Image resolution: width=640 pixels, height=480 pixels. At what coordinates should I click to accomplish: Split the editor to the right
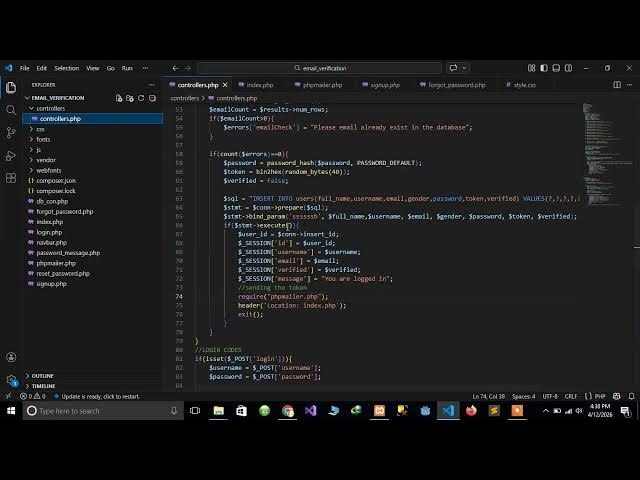click(x=617, y=85)
